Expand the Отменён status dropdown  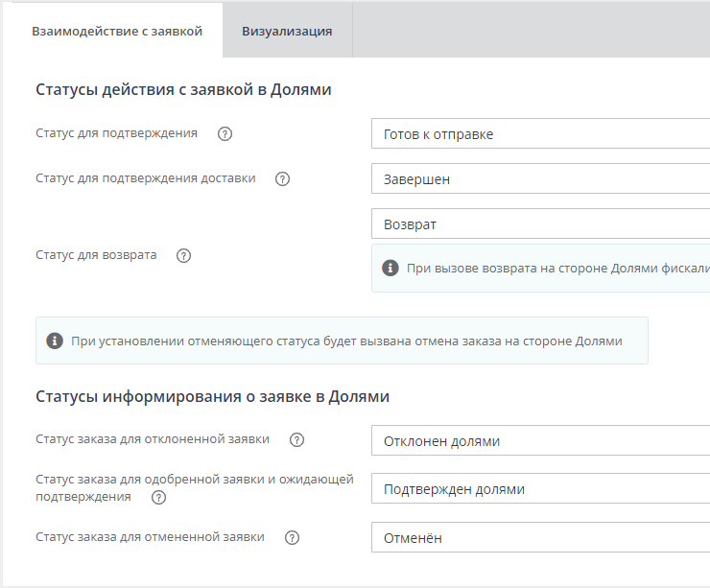[x=540, y=538]
